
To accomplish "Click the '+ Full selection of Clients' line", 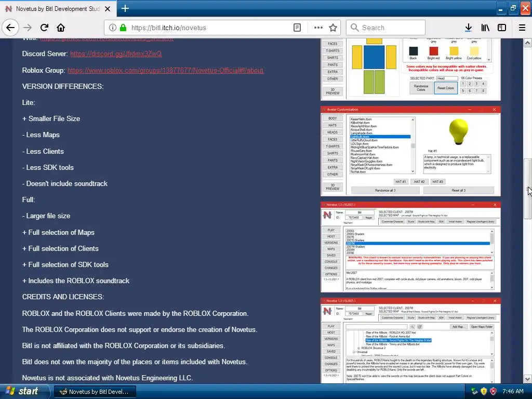I will pyautogui.click(x=60, y=249).
